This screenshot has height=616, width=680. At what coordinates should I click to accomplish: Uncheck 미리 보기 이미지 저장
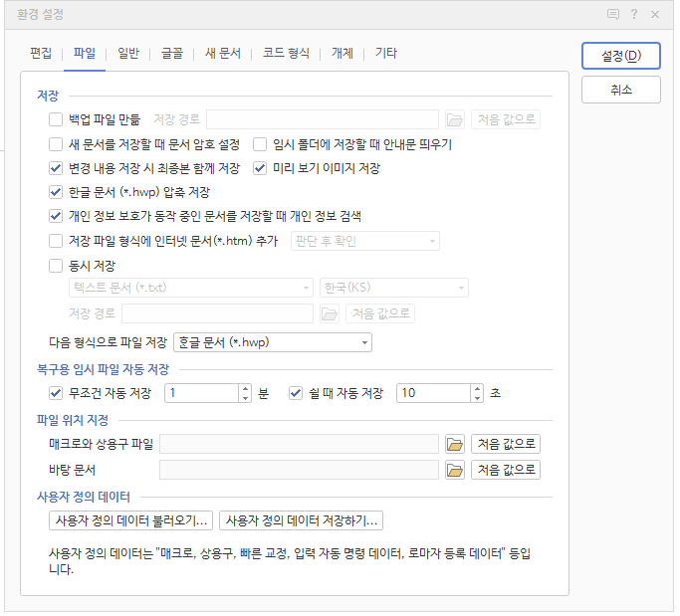click(x=262, y=169)
